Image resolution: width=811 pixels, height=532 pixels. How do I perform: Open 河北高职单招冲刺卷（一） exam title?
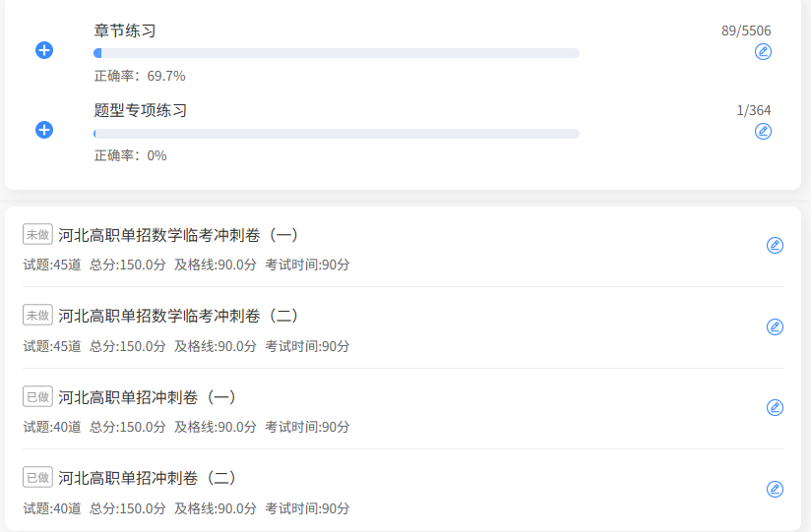(x=147, y=397)
